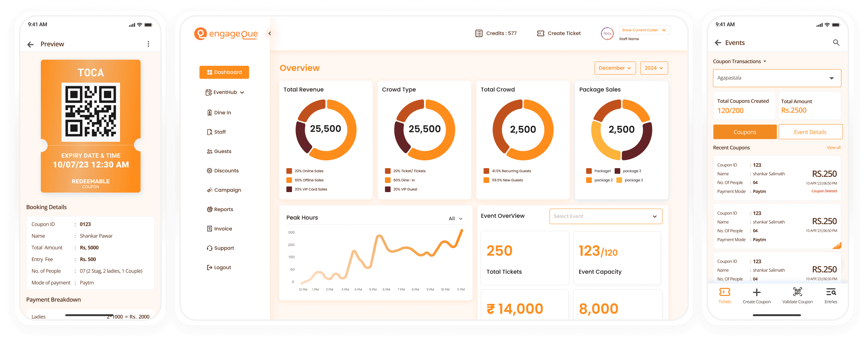Click the 20% VIP Card Sales swatch
868x343 pixels.
tap(289, 189)
